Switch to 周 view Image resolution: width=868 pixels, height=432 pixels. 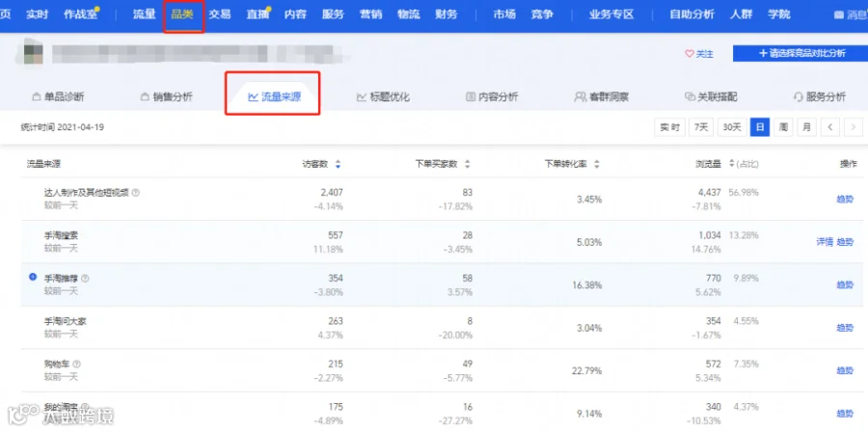pos(783,127)
